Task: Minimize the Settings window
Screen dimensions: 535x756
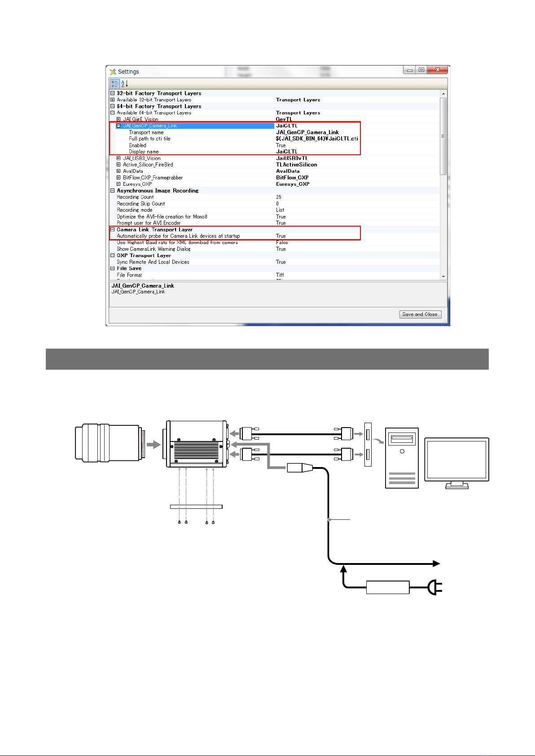Action: (x=409, y=70)
